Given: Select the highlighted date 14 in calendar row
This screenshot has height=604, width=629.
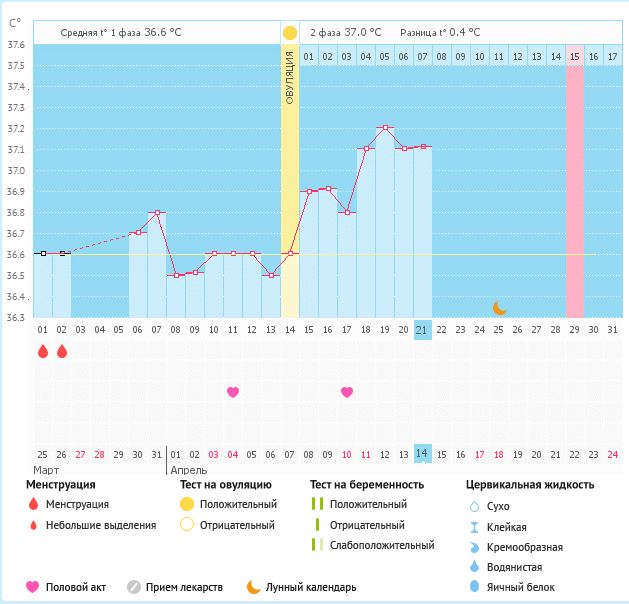Looking at the screenshot, I should (x=423, y=454).
